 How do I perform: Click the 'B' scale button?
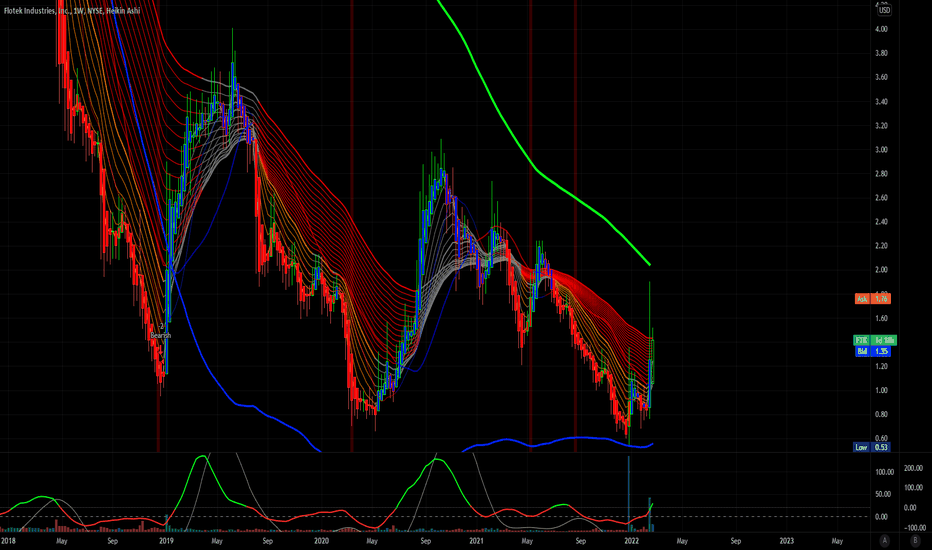(x=915, y=540)
